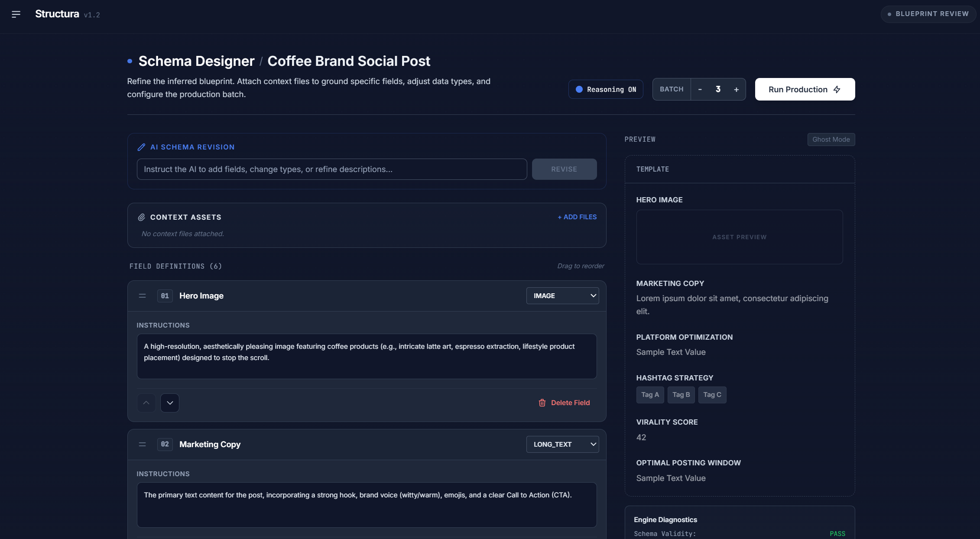Move Hero Image field down with chevron
Screen dimensions: 980x539
[x=170, y=403]
